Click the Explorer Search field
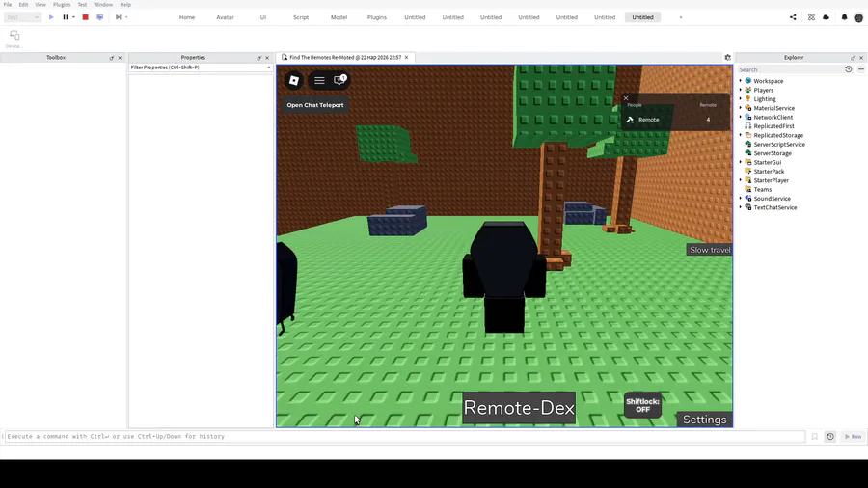 click(x=790, y=69)
